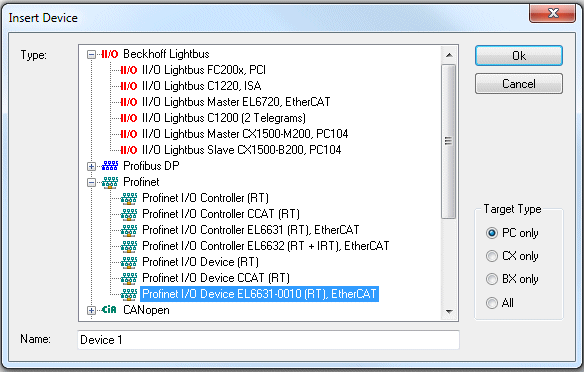Click icon beside II/O Lightbus FC200x, PCI
The height and width of the screenshot is (372, 584).
[x=129, y=70]
